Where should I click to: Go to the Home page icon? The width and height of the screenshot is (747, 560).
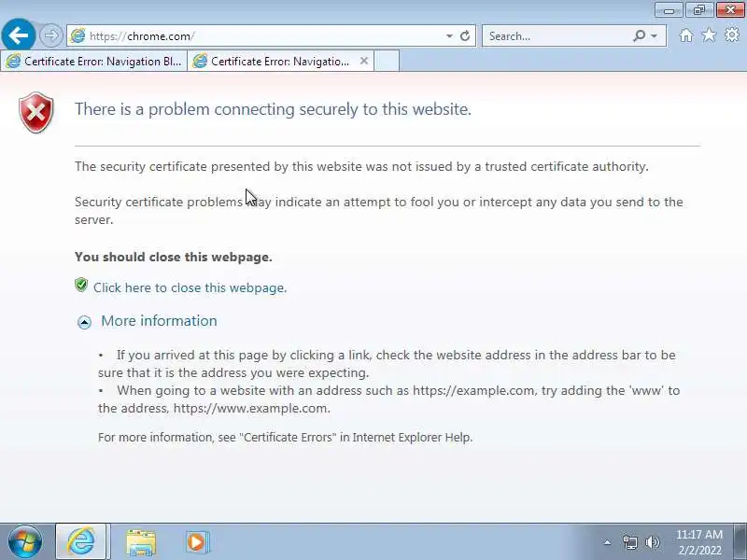686,35
